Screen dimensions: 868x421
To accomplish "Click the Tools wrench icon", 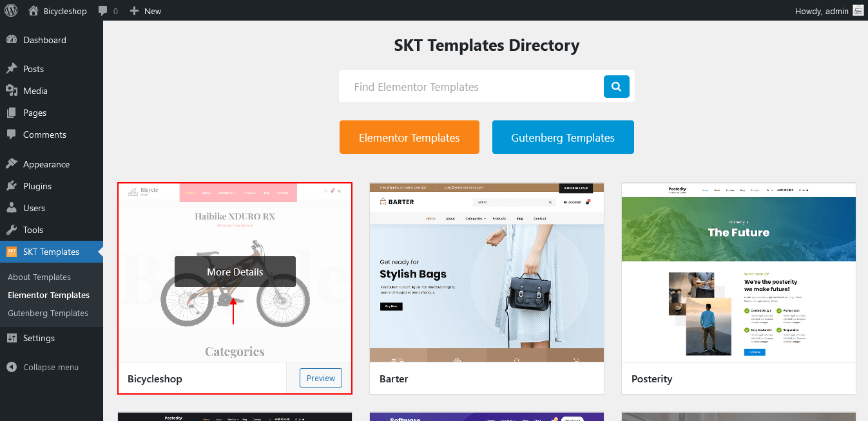I will click(x=12, y=230).
